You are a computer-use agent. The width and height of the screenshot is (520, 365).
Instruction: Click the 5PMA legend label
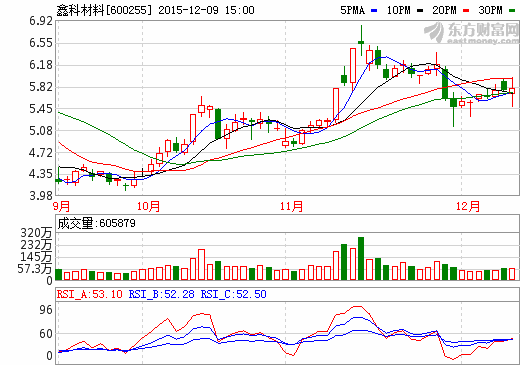tap(353, 10)
